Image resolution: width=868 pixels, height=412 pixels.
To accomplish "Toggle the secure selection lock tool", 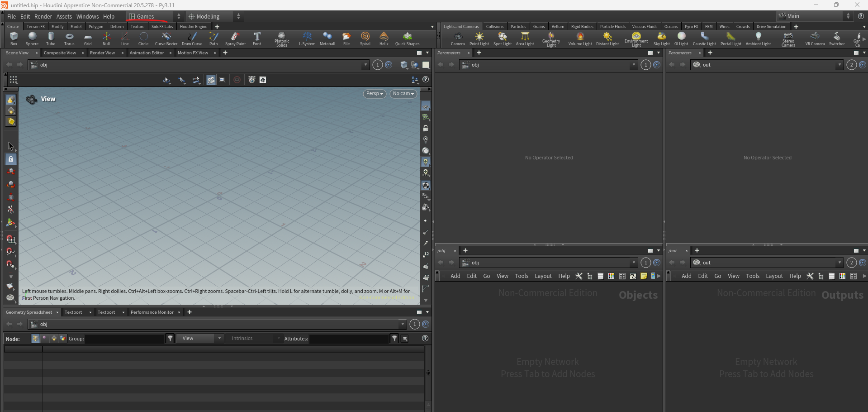I will tap(11, 159).
